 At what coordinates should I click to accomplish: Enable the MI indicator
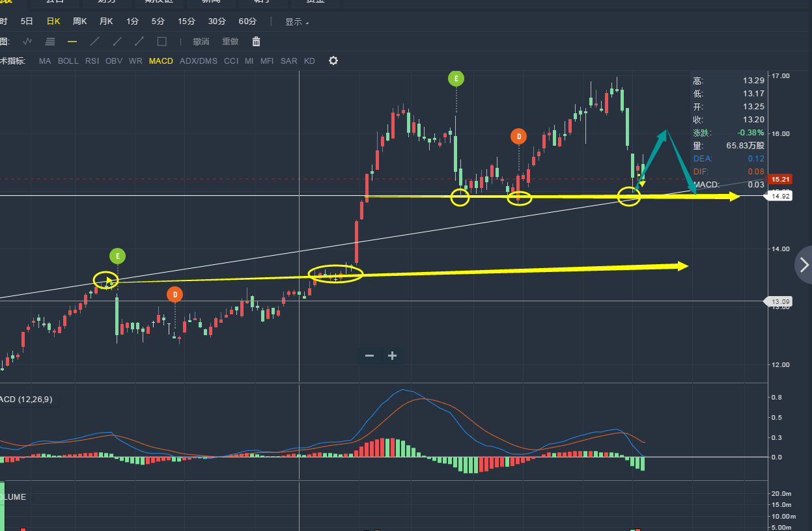[x=249, y=61]
